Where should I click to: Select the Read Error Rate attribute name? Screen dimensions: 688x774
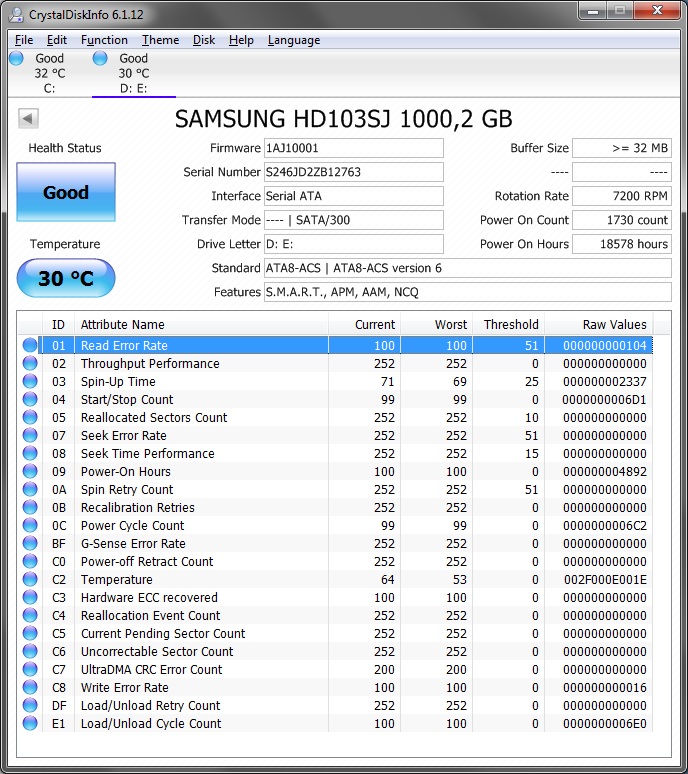(124, 346)
